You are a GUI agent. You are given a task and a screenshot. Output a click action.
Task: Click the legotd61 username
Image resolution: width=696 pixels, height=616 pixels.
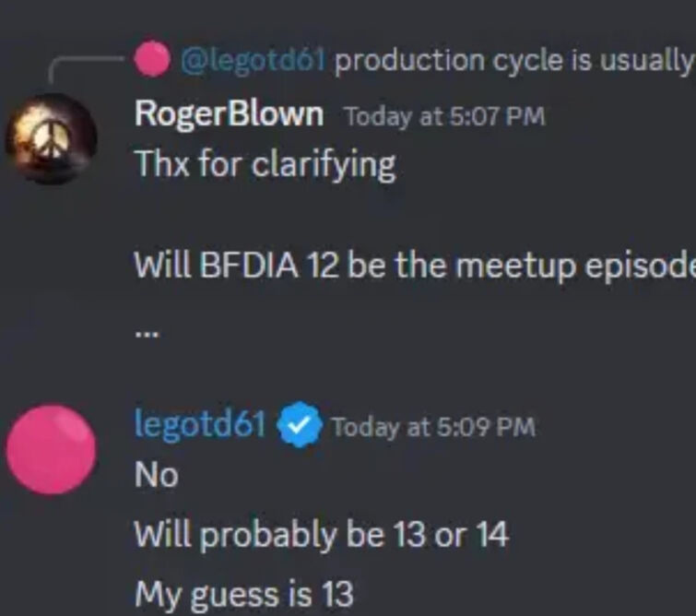pos(200,425)
